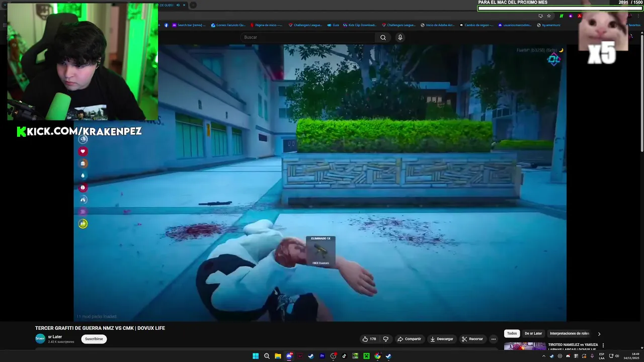Show next filter chips with arrow
Screen dimensions: 644x362
[x=599, y=333]
